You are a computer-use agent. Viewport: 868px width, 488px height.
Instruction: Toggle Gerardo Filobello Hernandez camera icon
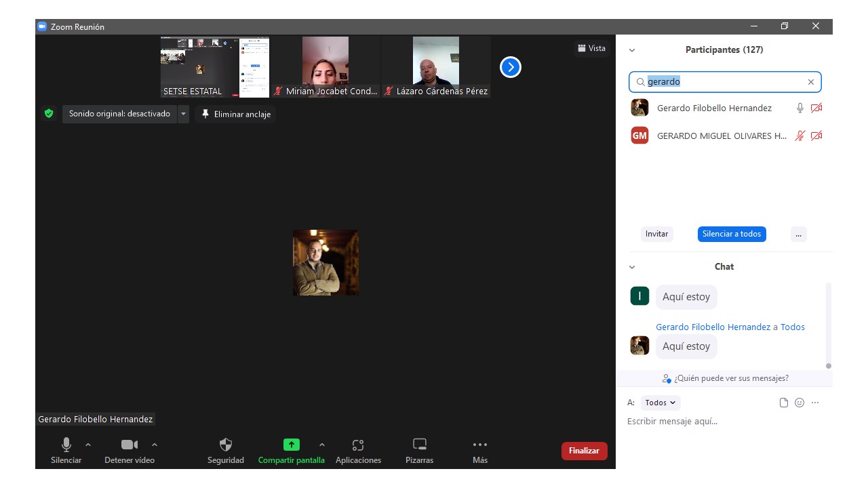816,108
